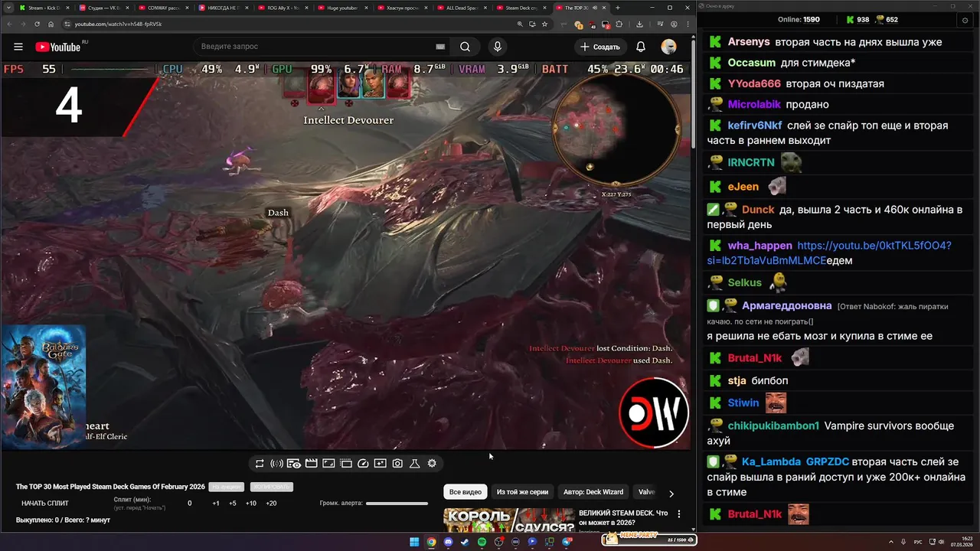Click the card with eye icon under player
The image size is (980, 551).
coord(294,464)
